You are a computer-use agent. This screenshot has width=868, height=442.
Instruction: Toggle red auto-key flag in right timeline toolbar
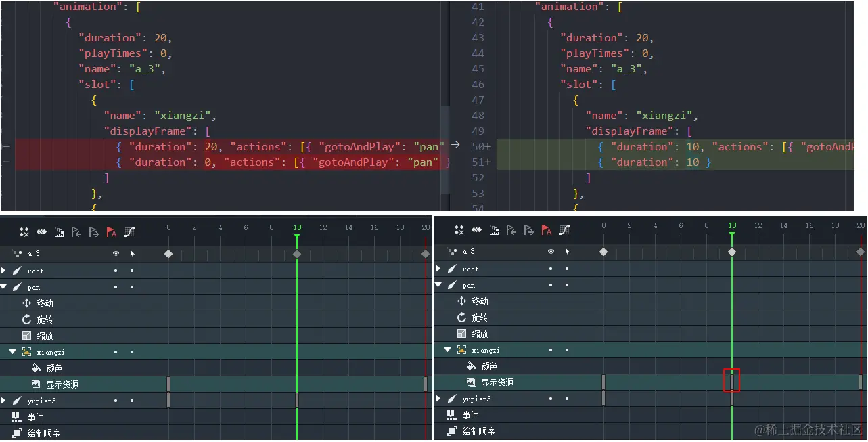tap(547, 230)
